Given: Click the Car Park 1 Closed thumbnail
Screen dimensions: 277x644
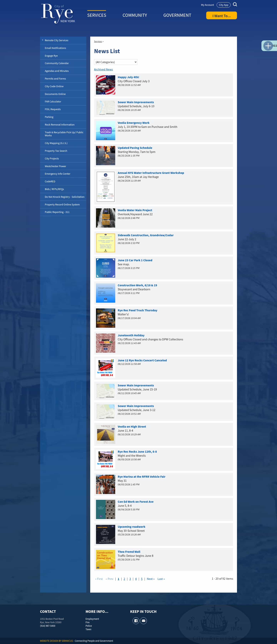Looking at the screenshot, I should [106, 268].
